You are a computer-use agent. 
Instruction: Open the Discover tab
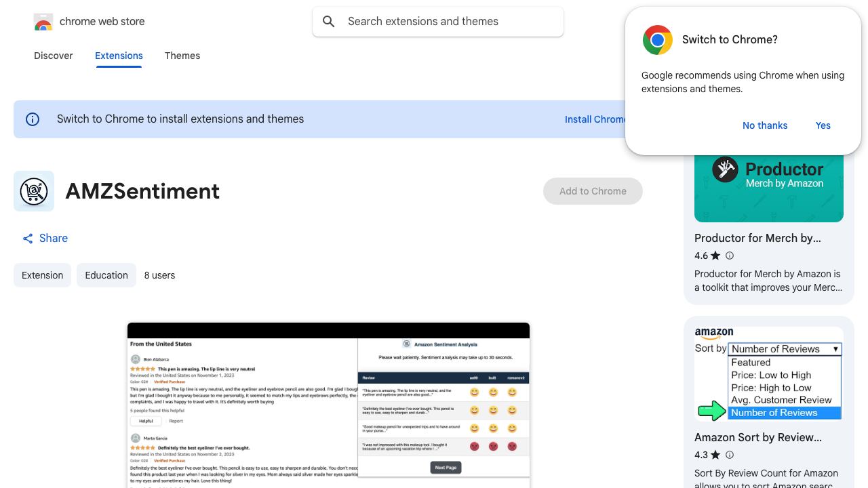[x=54, y=56]
